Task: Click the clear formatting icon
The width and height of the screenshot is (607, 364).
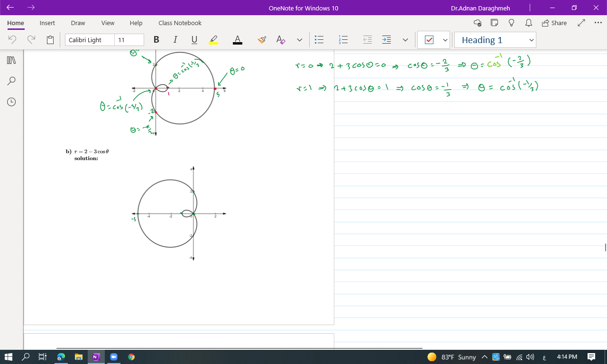Action: [x=281, y=40]
